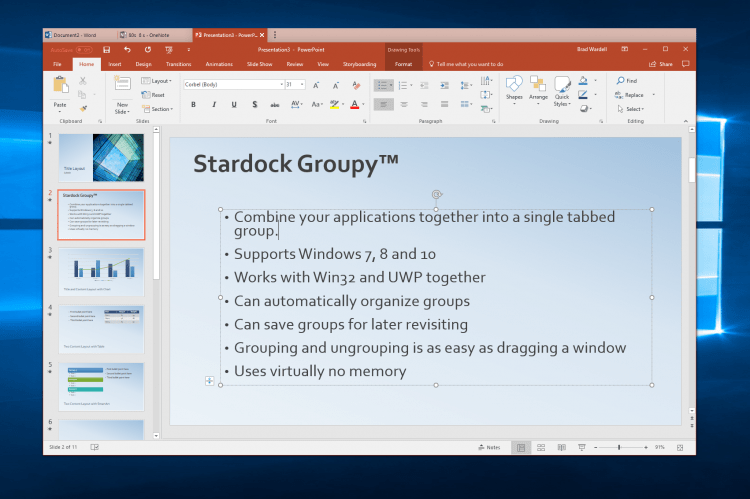Click the Share button
750x499 pixels.
click(x=661, y=64)
